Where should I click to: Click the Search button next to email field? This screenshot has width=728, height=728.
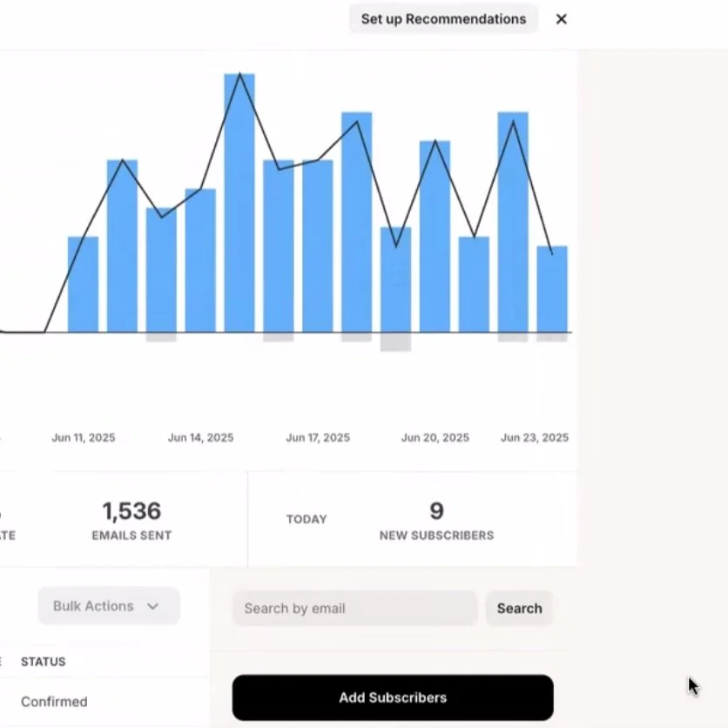tap(519, 608)
